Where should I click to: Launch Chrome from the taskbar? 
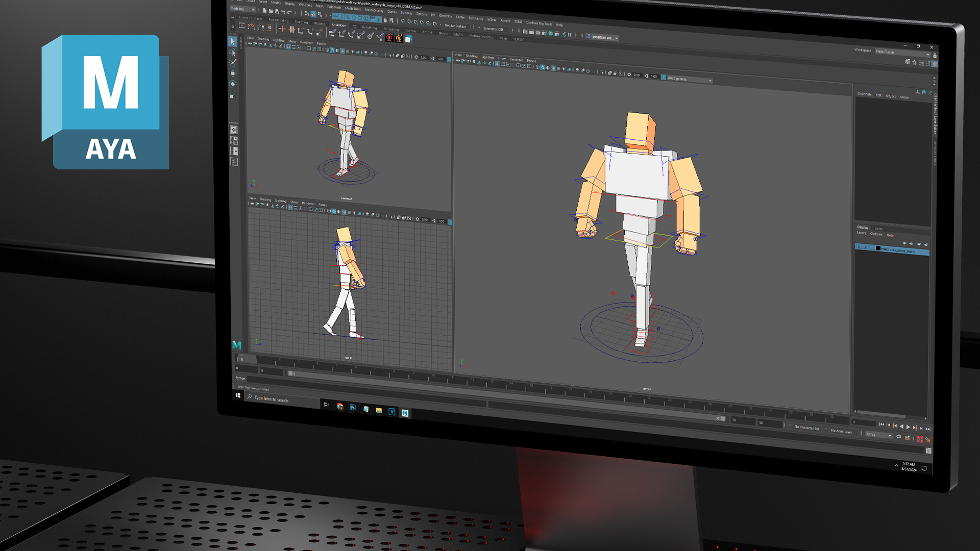pyautogui.click(x=340, y=406)
